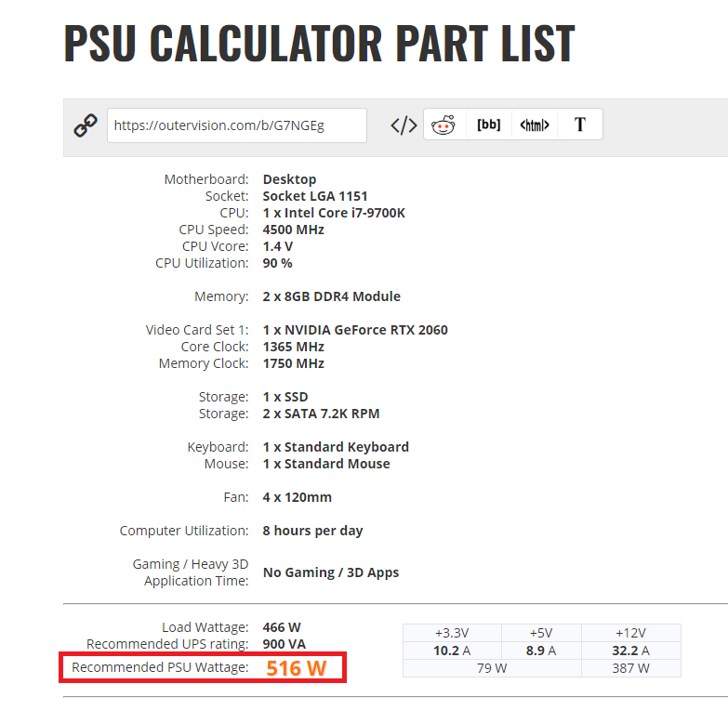Viewport: 728px width, 710px height.
Task: Click the chain link icon beside the URL
Action: point(86,125)
